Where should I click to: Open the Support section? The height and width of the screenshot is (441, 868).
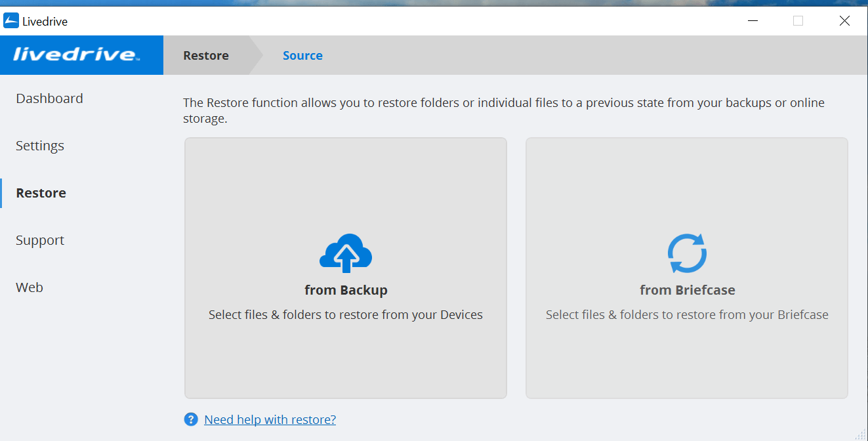pyautogui.click(x=39, y=240)
